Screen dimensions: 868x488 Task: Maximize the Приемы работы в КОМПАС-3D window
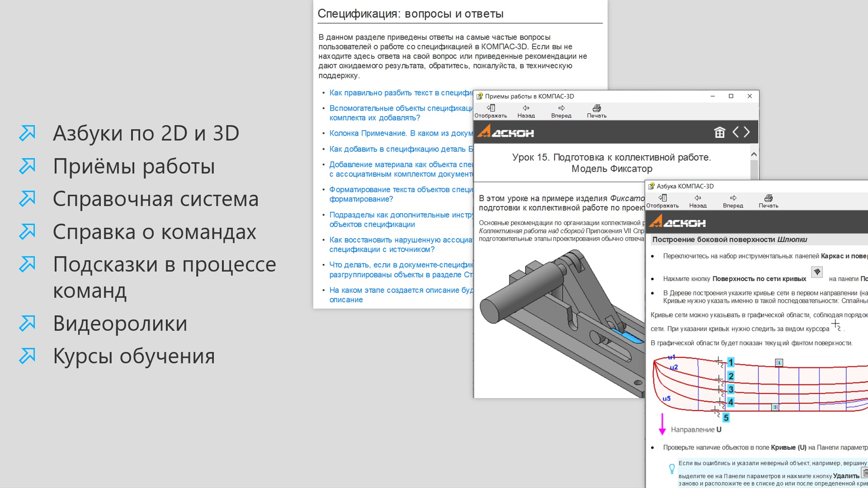[x=731, y=96]
